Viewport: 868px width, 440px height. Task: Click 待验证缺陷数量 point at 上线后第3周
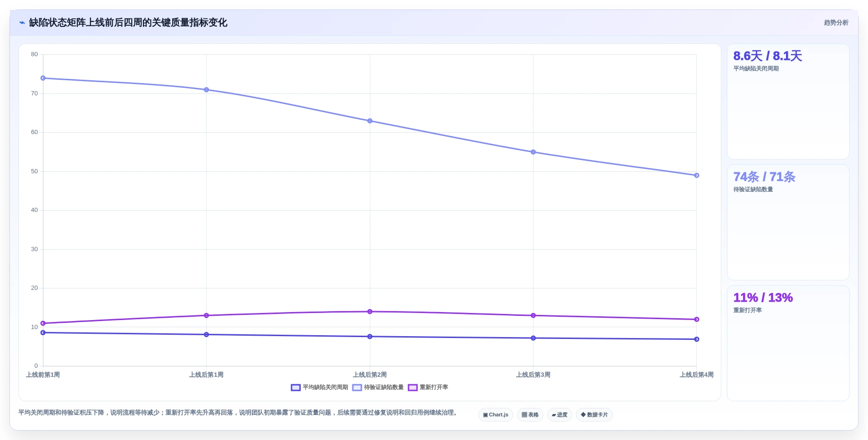tap(533, 152)
